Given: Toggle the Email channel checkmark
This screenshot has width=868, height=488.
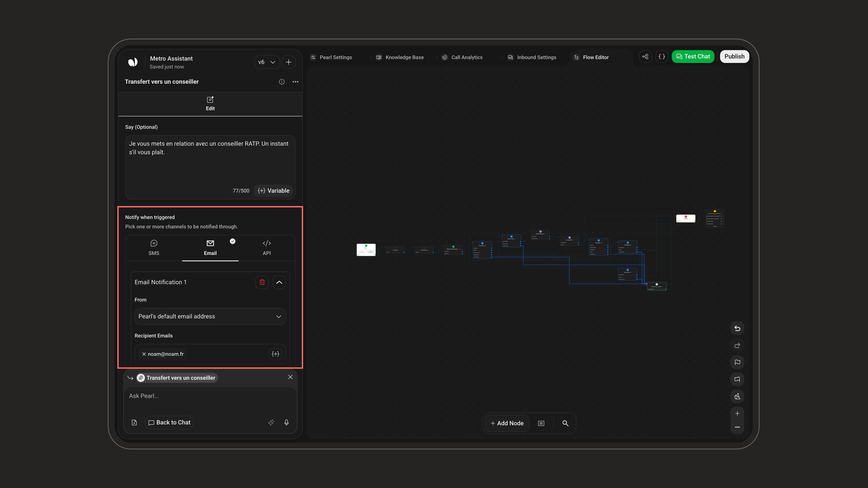Looking at the screenshot, I should tap(232, 241).
